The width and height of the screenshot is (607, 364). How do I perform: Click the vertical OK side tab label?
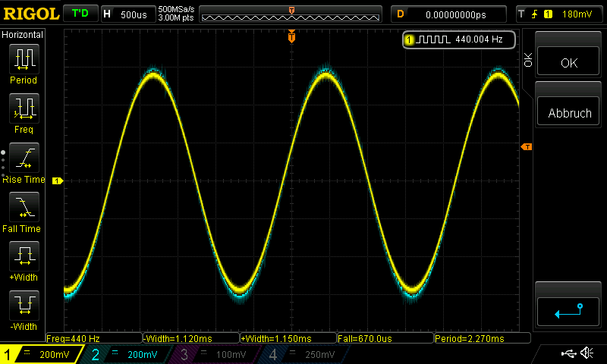pyautogui.click(x=528, y=60)
